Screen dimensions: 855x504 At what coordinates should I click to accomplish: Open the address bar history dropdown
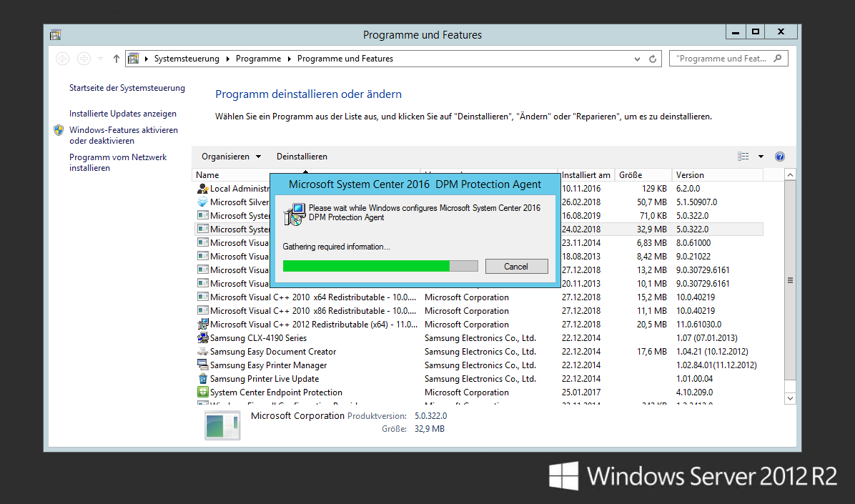coord(637,59)
